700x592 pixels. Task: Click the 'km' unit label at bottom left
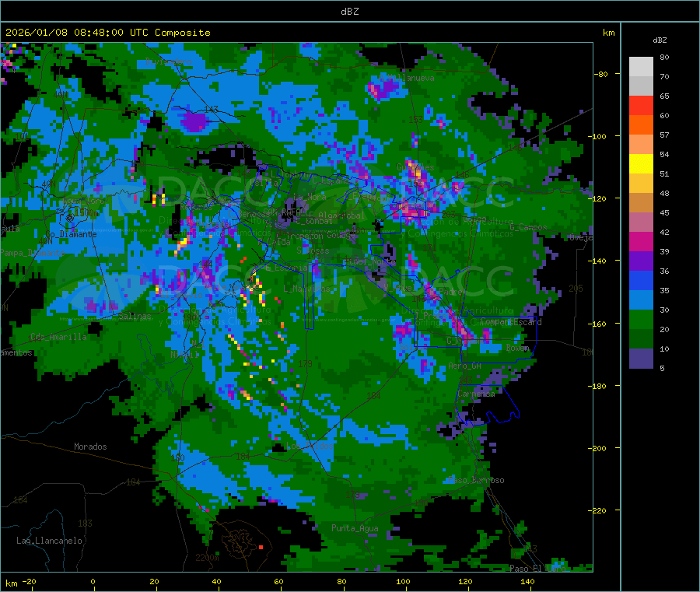click(x=12, y=583)
